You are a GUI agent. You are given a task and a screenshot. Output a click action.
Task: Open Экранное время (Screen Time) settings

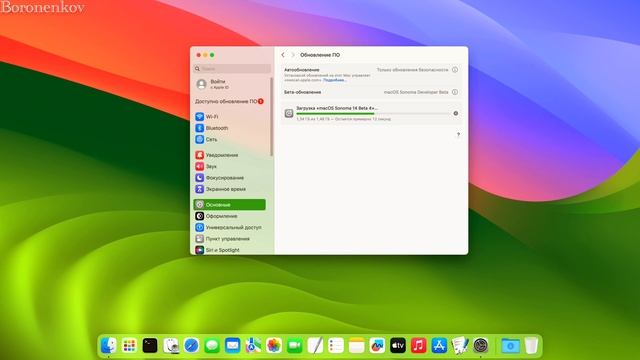coord(229,189)
